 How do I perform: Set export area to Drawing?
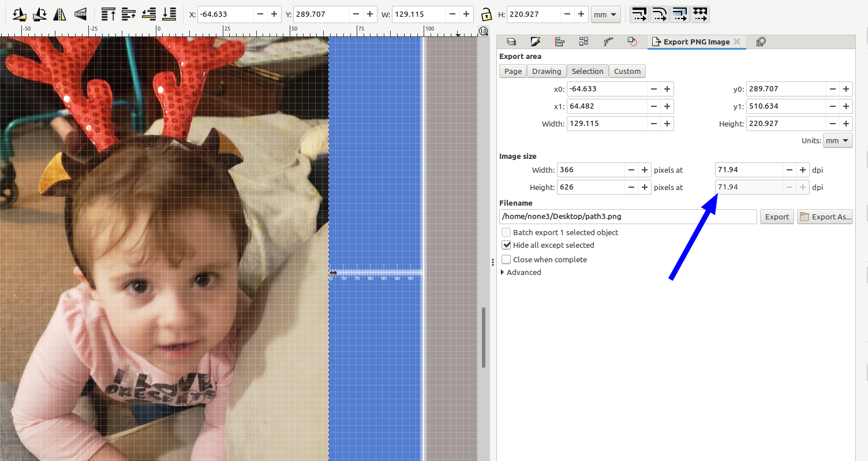point(547,71)
